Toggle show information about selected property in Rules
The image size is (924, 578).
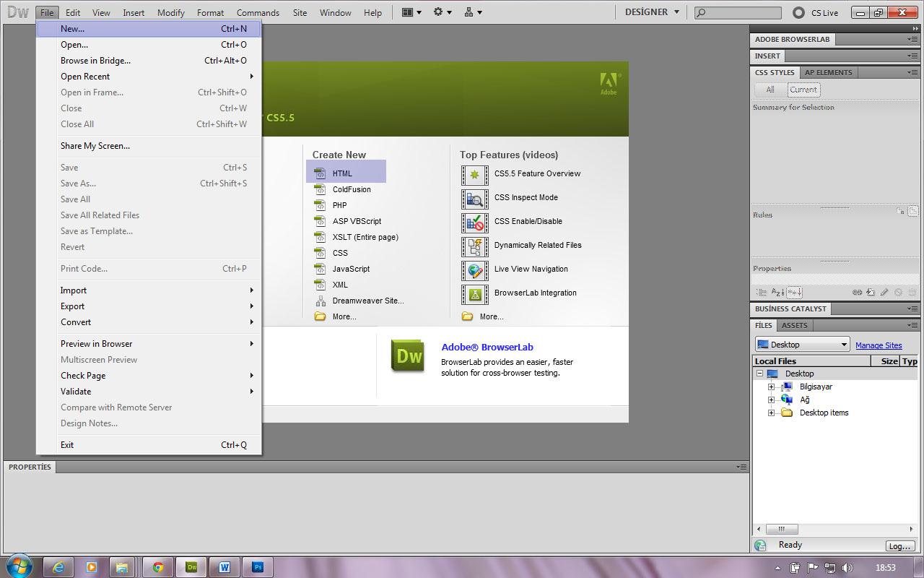[900, 212]
